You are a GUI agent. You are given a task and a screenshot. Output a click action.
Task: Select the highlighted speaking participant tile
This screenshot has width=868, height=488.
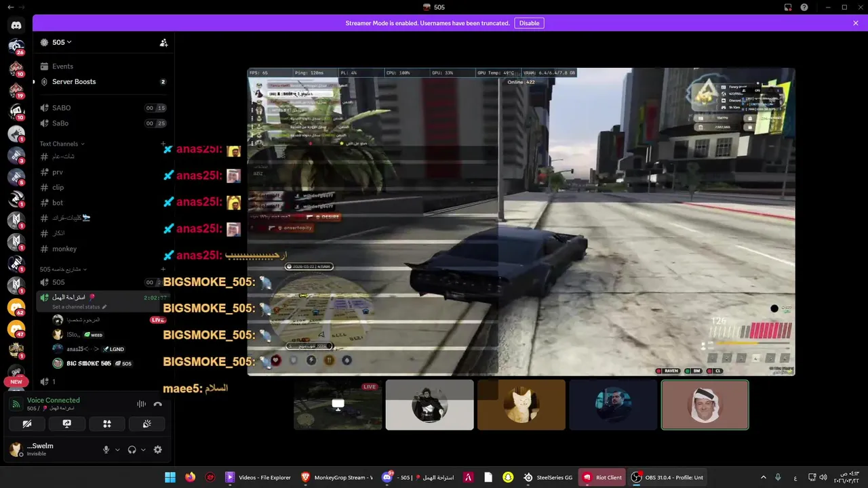705,405
